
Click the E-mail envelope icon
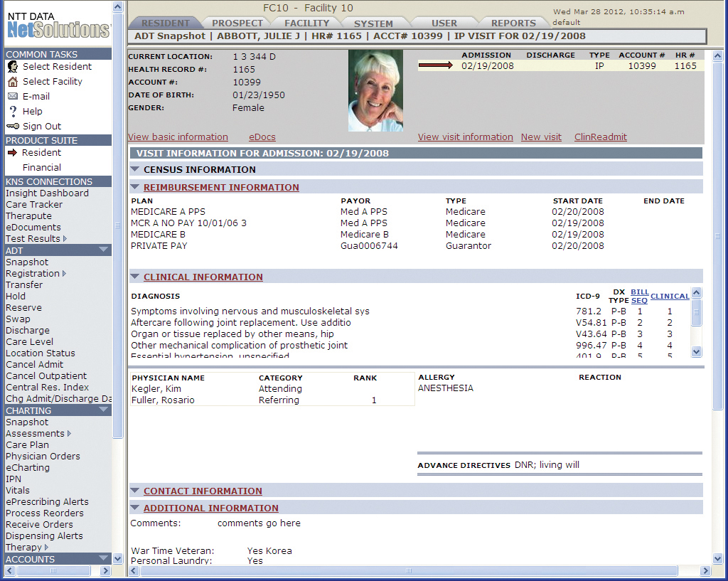point(12,97)
